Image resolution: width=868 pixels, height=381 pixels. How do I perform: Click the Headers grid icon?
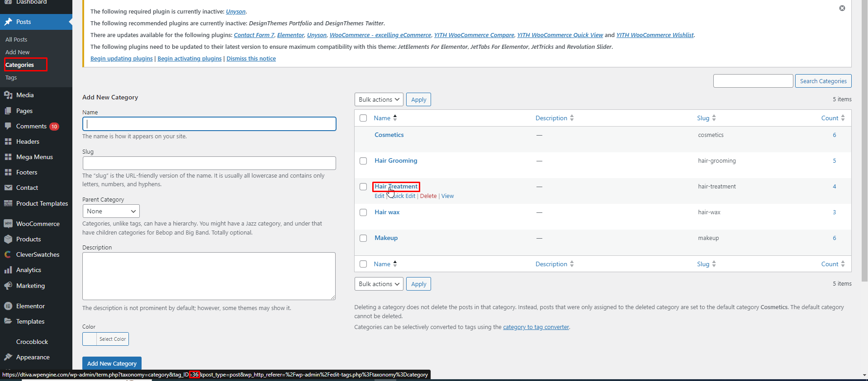[x=8, y=141]
